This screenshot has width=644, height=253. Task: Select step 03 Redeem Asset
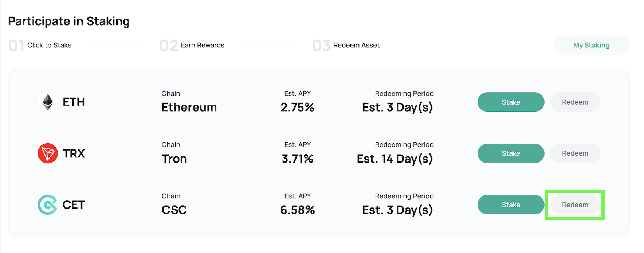[346, 46]
